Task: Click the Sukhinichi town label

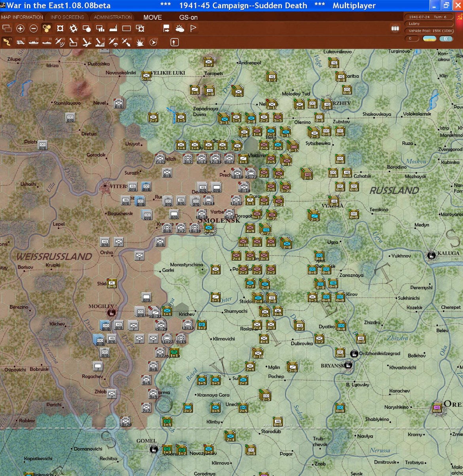Action: tap(408, 298)
